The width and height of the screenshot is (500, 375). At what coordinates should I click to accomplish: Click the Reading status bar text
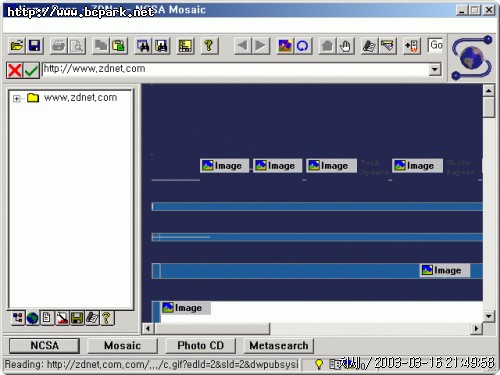point(151,364)
